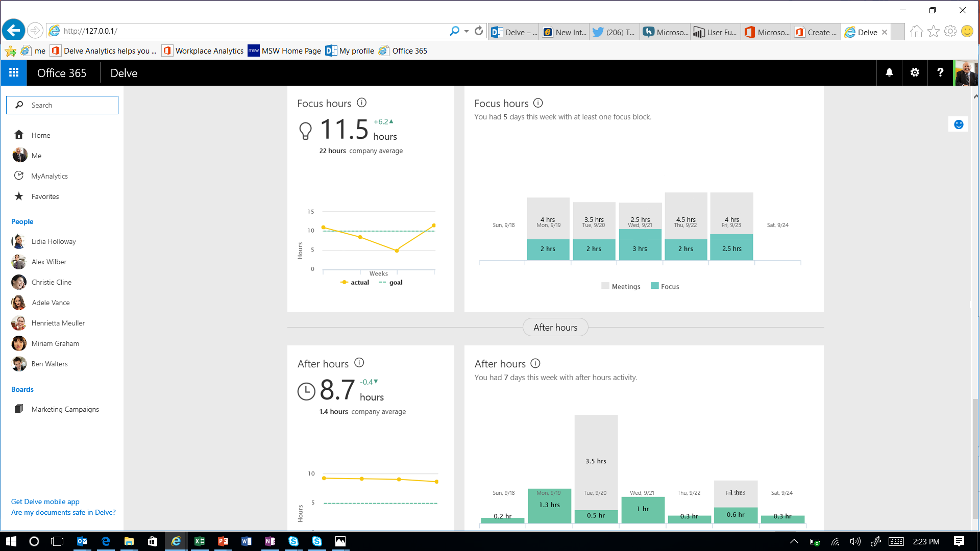
Task: Click the After hours section button
Action: click(555, 328)
